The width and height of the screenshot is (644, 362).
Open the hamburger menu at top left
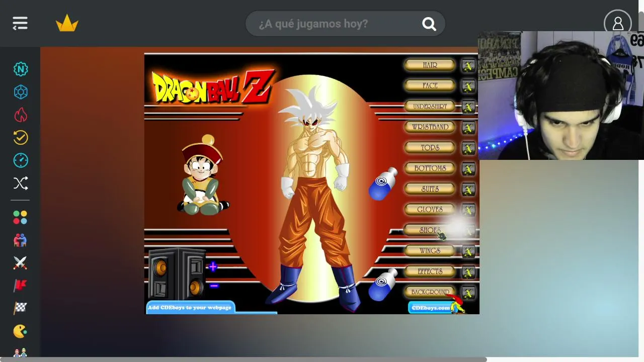click(20, 23)
